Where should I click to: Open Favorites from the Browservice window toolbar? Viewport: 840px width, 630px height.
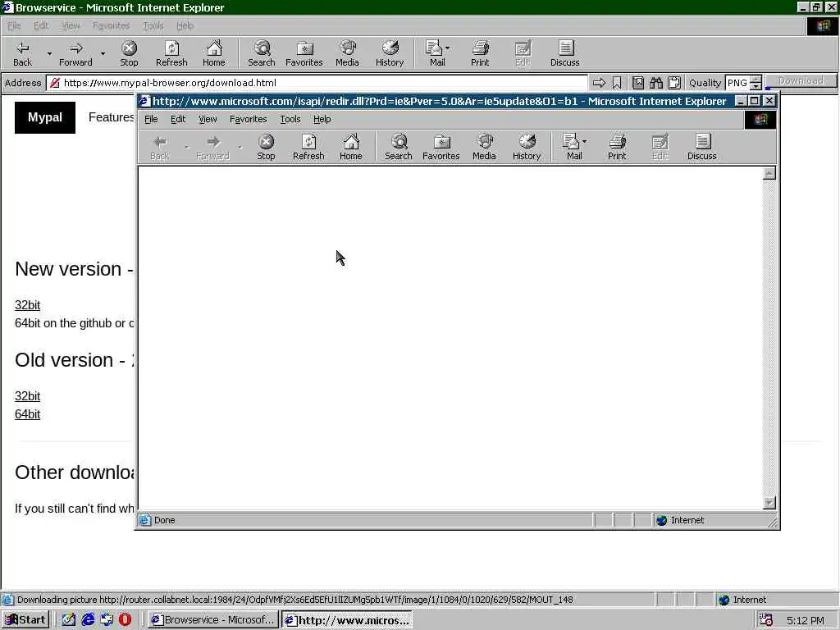coord(304,53)
